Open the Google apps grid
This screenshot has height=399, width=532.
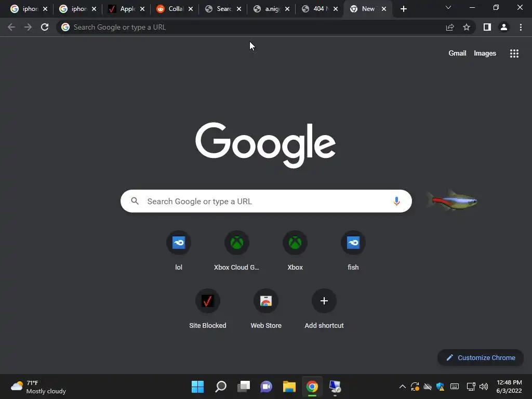click(514, 54)
